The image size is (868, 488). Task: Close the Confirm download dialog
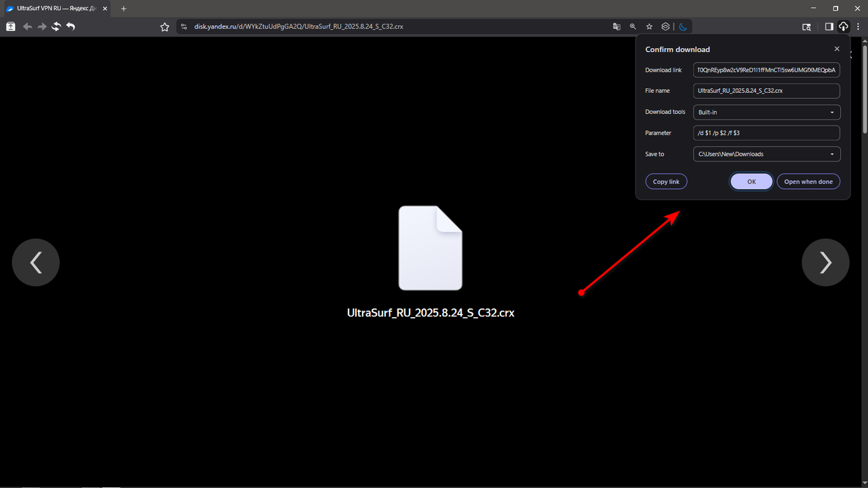(837, 49)
